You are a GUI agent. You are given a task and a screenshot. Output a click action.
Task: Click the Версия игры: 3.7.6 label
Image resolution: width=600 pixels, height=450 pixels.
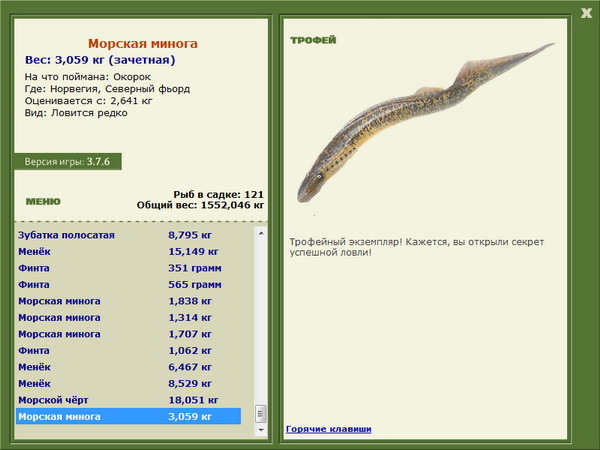(67, 161)
